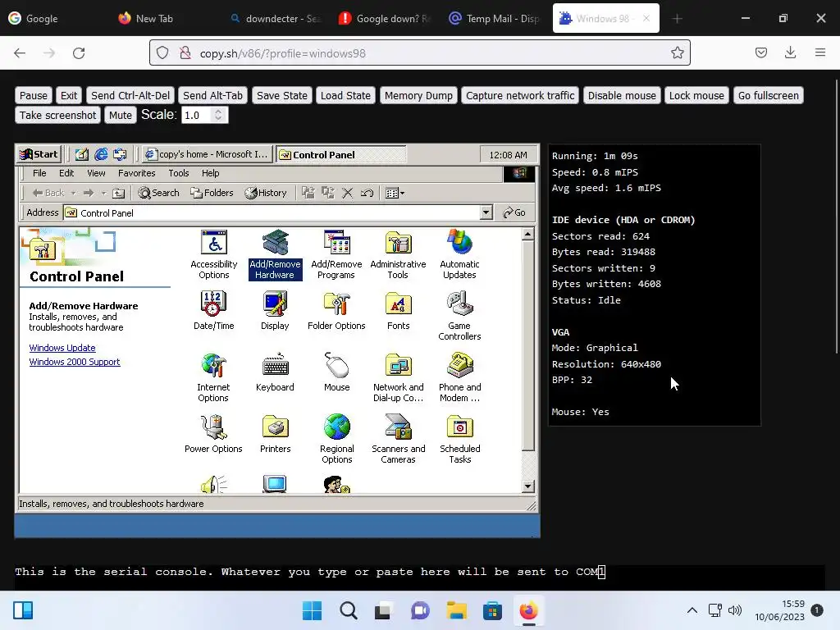Viewport: 840px width, 630px height.
Task: Open Accessibility Options in Control Panel
Action: coord(214,255)
